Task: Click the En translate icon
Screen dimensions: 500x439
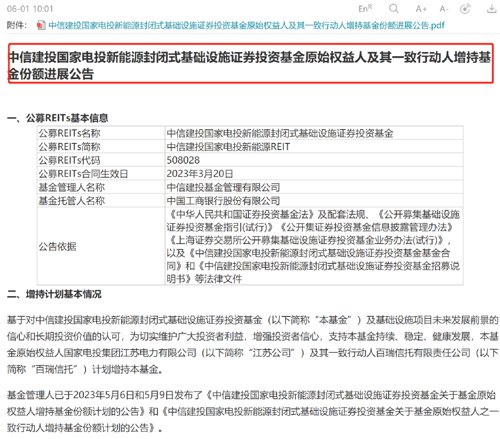Action: pyautogui.click(x=365, y=9)
